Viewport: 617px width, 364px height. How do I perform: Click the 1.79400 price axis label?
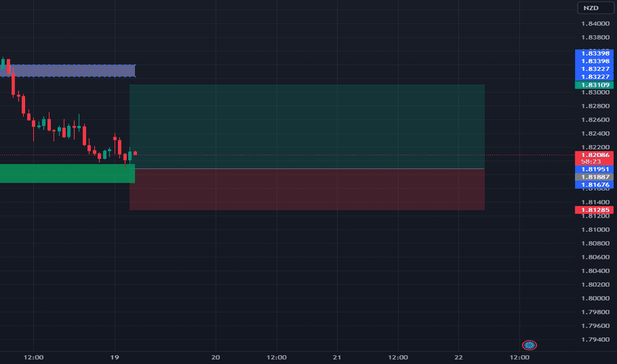point(595,340)
